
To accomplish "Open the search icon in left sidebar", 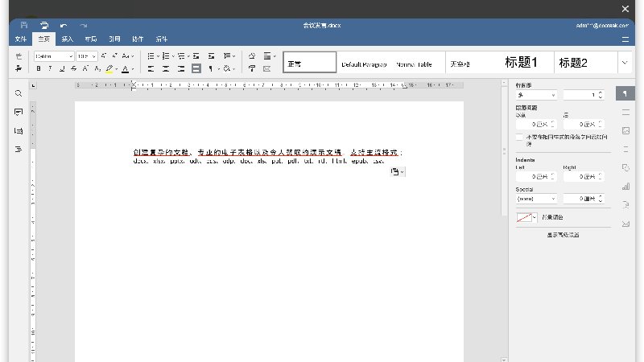I will (18, 93).
